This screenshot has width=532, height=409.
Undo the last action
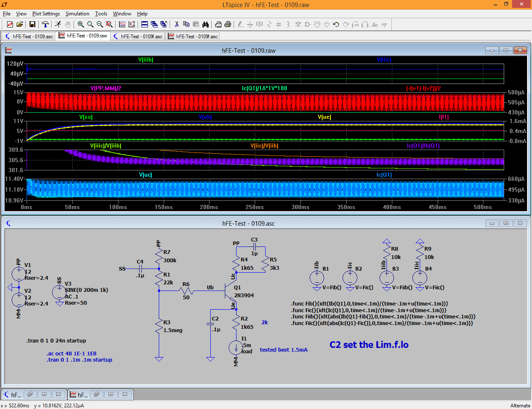[335, 25]
